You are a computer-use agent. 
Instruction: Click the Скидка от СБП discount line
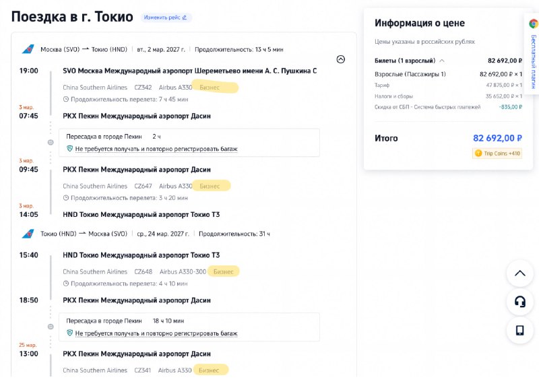pyautogui.click(x=448, y=107)
